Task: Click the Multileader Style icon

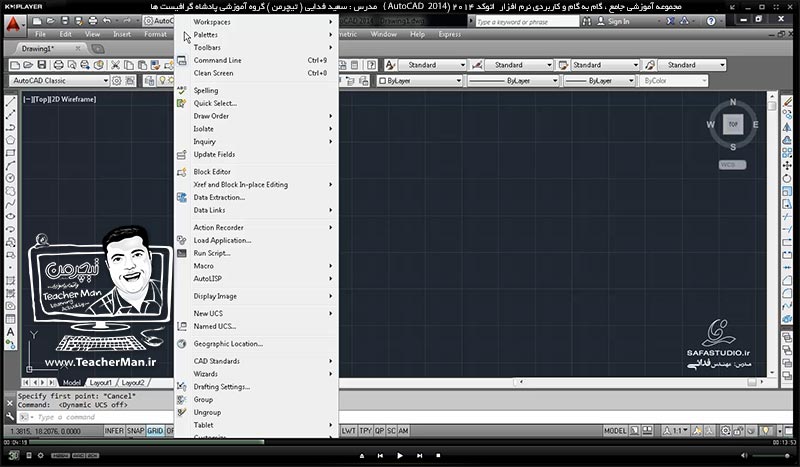Action: click(x=650, y=65)
